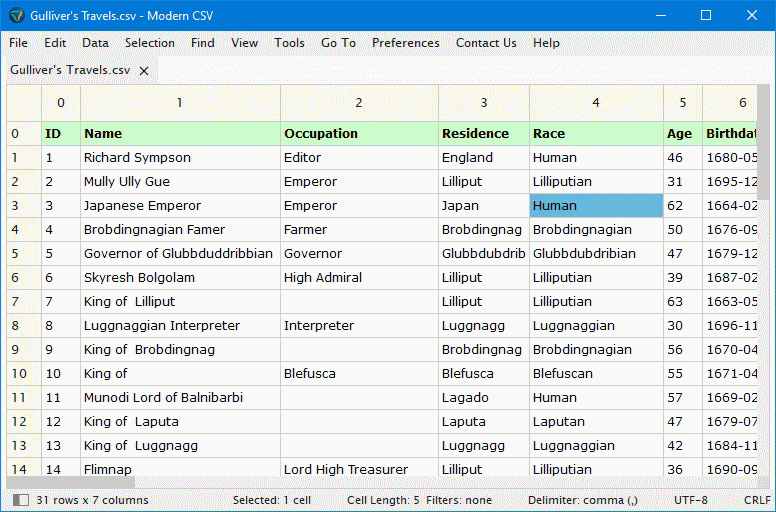776x512 pixels.
Task: Click the Modern CSV app logo icon
Action: pyautogui.click(x=16, y=15)
